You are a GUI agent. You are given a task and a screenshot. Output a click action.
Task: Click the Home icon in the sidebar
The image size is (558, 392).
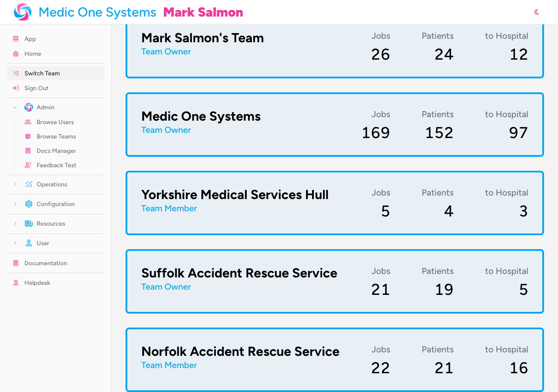coord(15,54)
